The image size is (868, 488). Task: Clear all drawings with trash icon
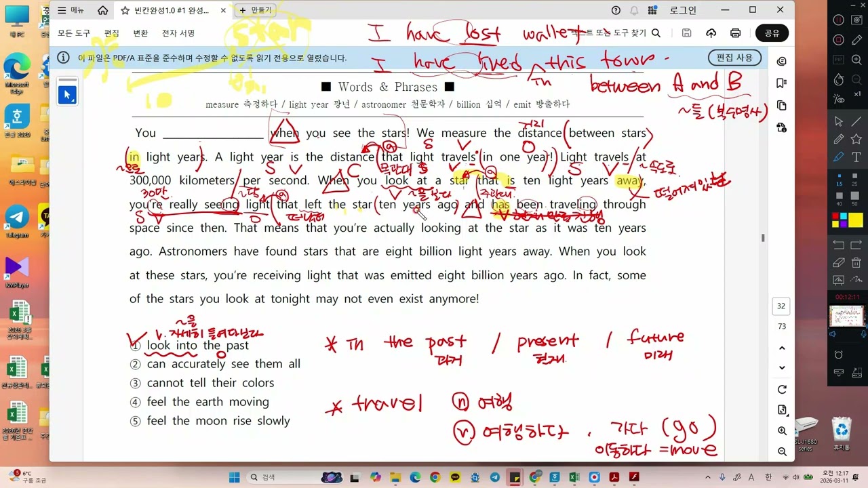click(856, 262)
